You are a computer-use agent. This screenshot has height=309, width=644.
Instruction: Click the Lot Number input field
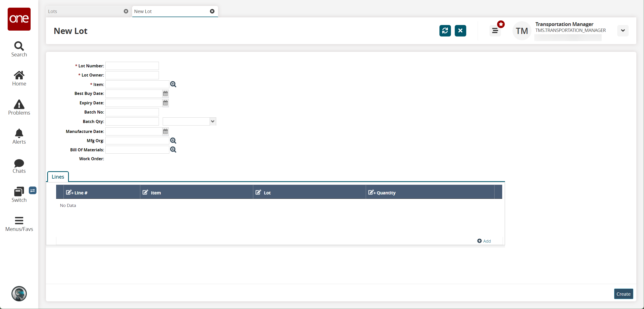(132, 66)
